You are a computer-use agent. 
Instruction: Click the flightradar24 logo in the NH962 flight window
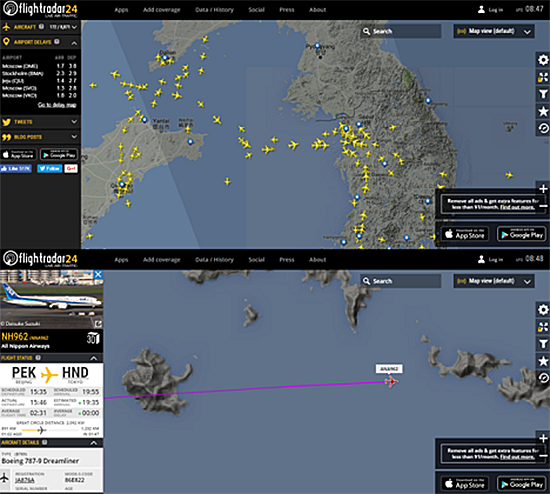point(40,259)
